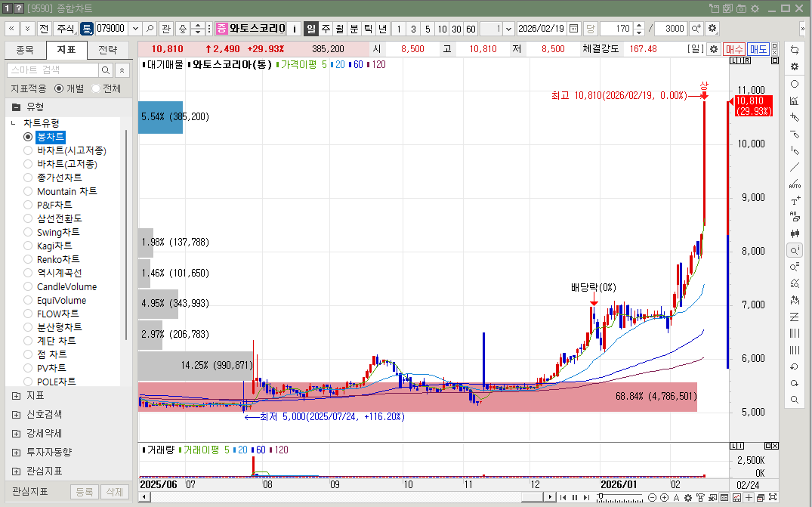Viewport: 812px width, 507px height.
Task: Select Renko차트 radio button
Action: (x=28, y=259)
